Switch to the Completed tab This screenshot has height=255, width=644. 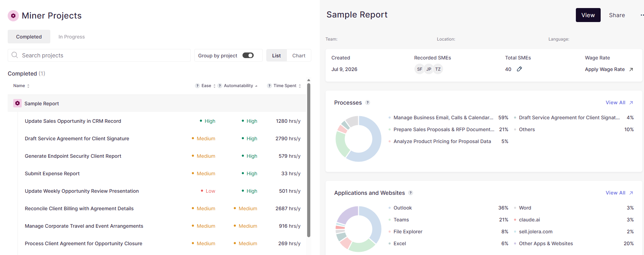29,37
